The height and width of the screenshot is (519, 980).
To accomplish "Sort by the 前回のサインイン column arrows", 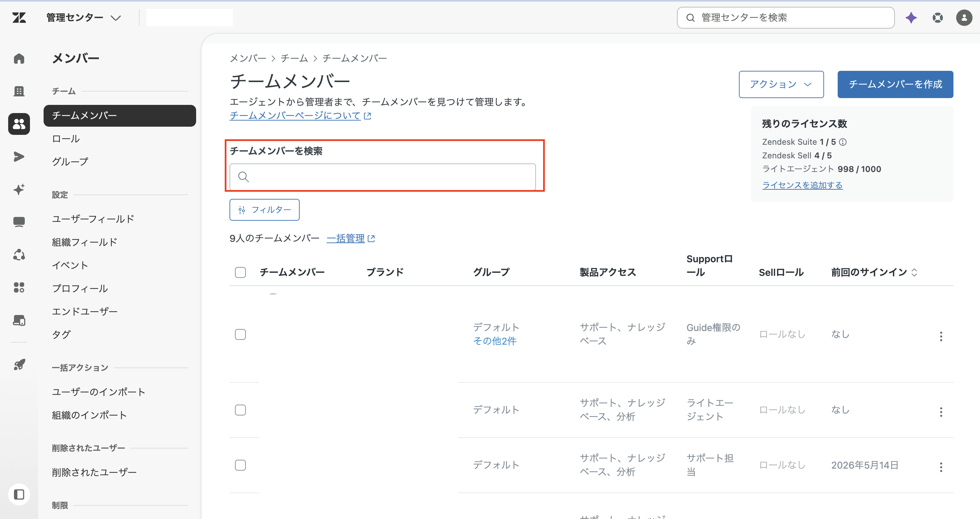I will click(914, 272).
